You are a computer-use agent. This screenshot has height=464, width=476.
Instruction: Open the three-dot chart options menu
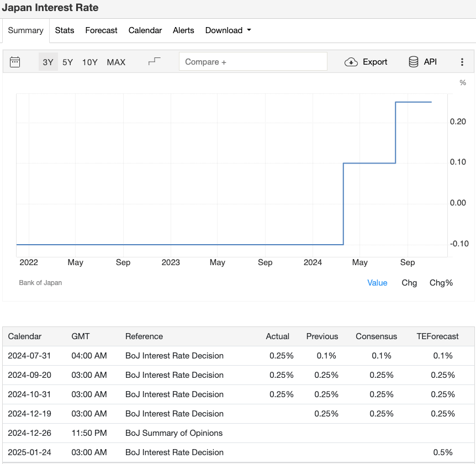point(462,62)
